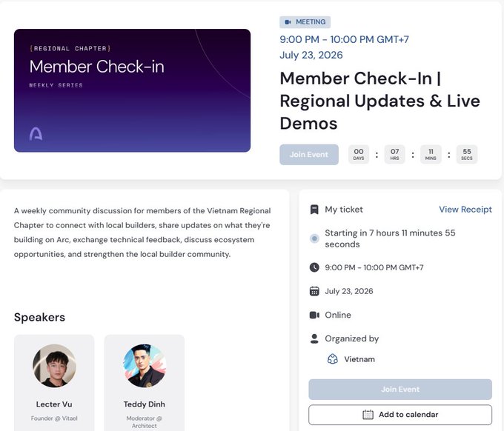Click the 'My ticket' label
This screenshot has height=431, width=504.
tap(344, 210)
